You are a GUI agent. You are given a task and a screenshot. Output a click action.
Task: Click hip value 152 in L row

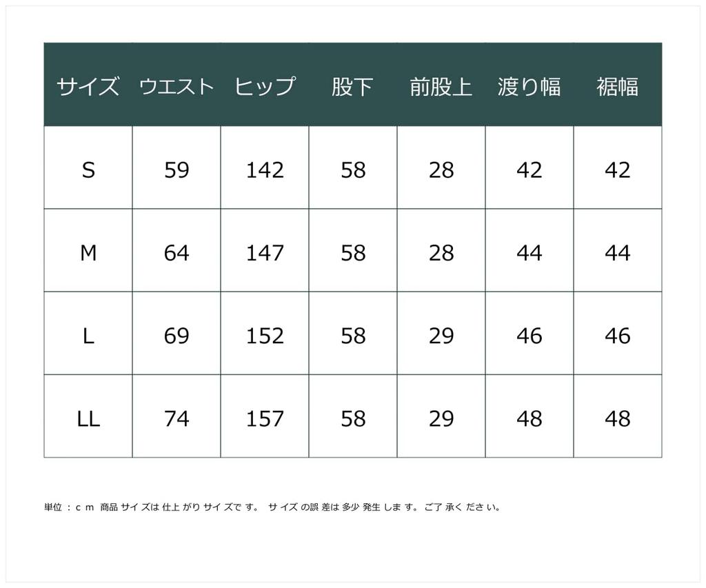pos(265,336)
